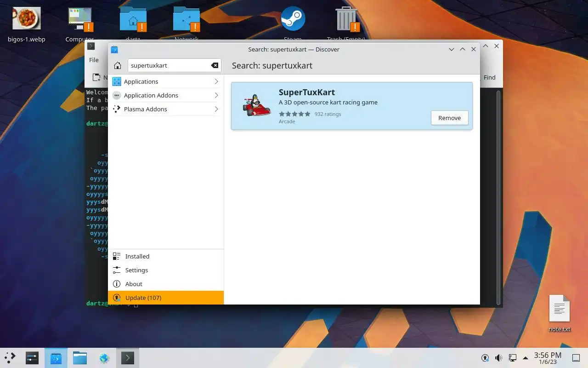Open the Plasma Addons category
This screenshot has height=368, width=588.
(166, 109)
